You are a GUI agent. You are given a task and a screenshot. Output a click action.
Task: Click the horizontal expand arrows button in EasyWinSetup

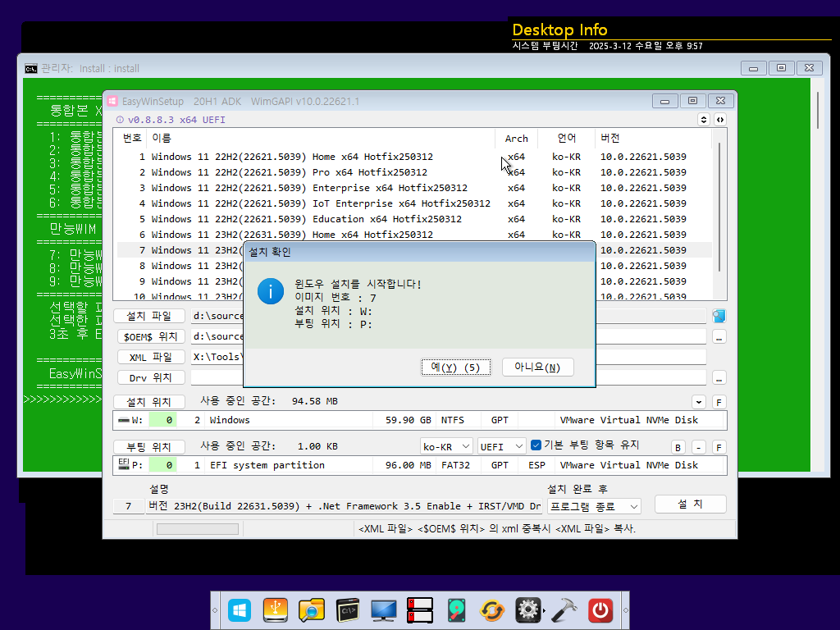click(x=720, y=120)
